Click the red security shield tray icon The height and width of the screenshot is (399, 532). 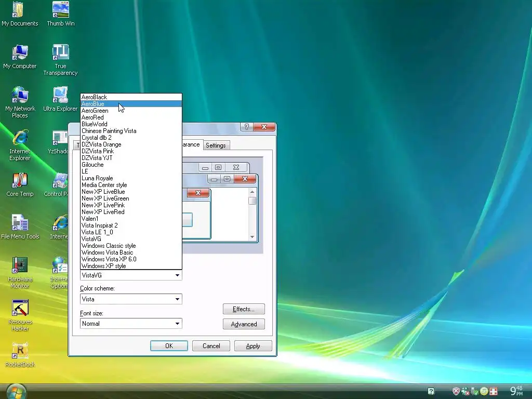pyautogui.click(x=456, y=391)
